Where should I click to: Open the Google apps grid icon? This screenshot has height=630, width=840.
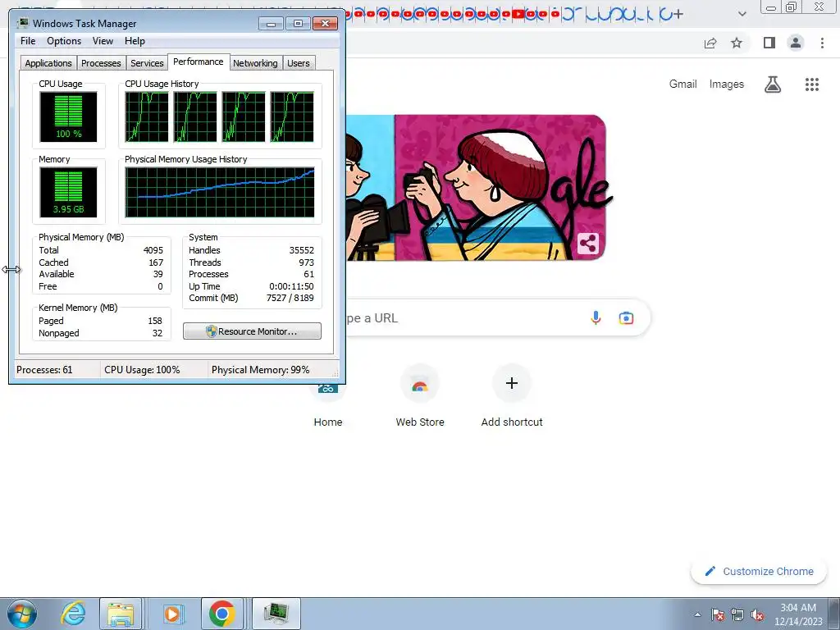click(811, 84)
